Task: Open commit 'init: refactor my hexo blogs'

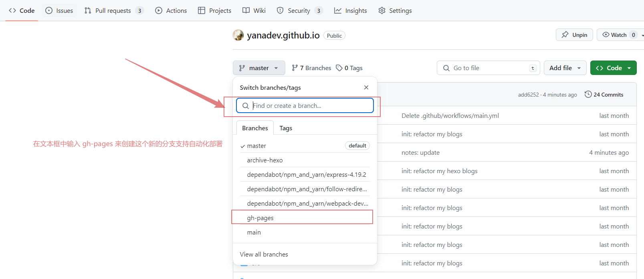Action: tap(439, 171)
